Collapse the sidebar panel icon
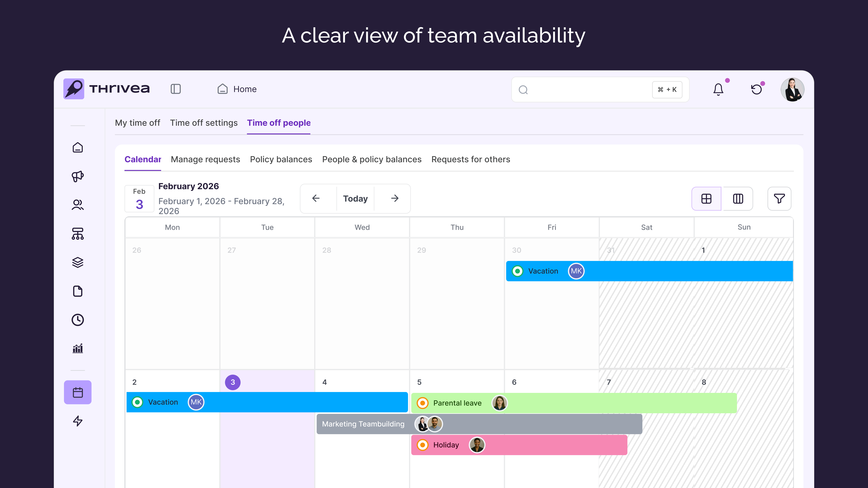 (176, 89)
